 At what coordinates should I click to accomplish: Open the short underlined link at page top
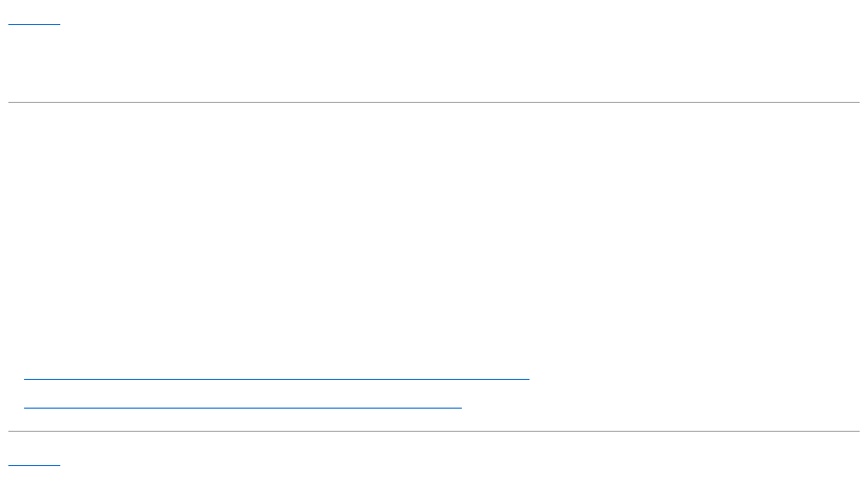point(34,19)
